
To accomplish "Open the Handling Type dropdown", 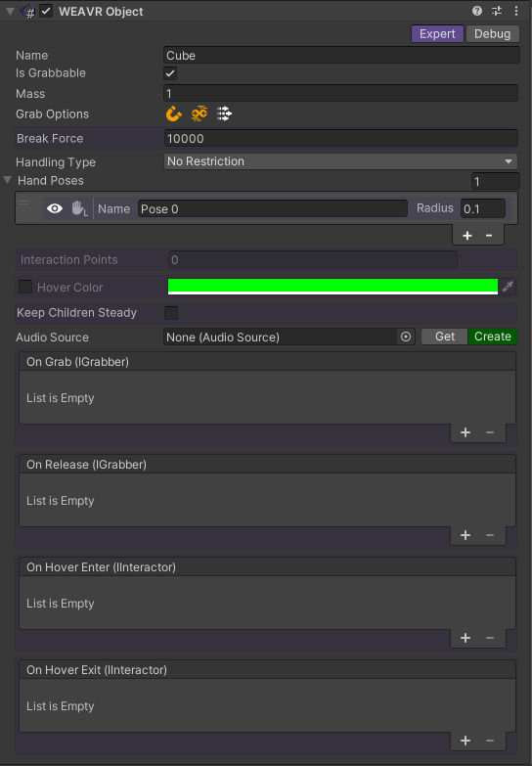I will pos(340,161).
